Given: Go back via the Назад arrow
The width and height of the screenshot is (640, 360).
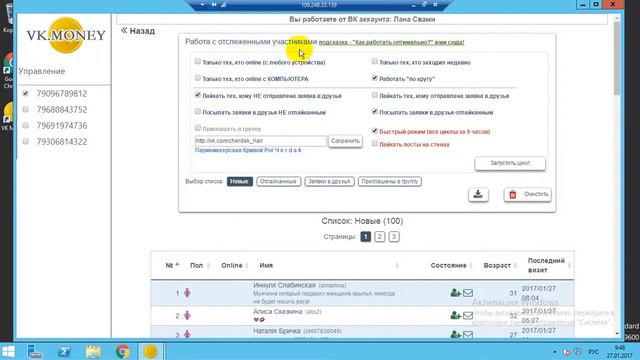Looking at the screenshot, I should pos(138,31).
